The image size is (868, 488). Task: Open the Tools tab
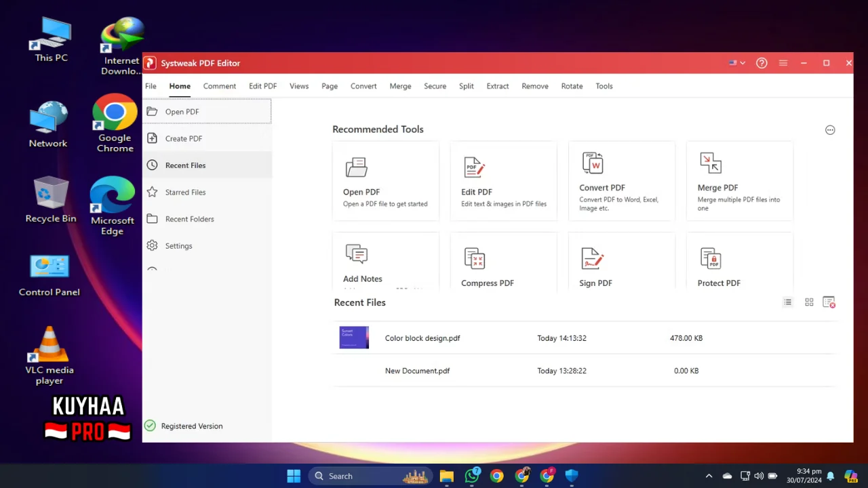tap(604, 86)
